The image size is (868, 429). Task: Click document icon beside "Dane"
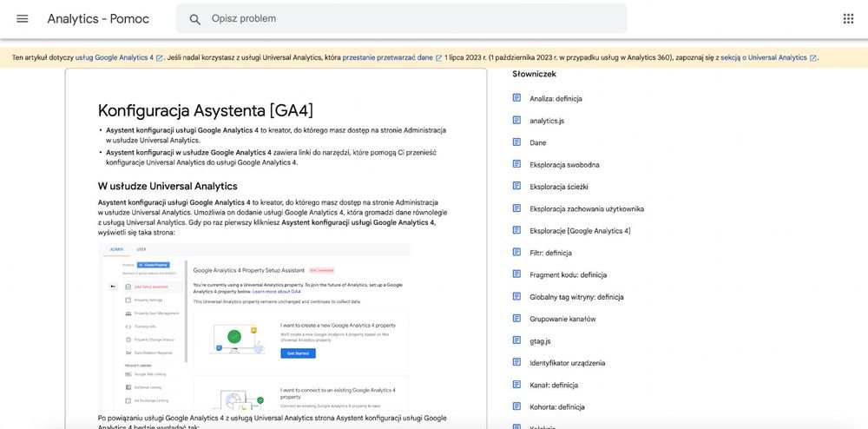516,142
